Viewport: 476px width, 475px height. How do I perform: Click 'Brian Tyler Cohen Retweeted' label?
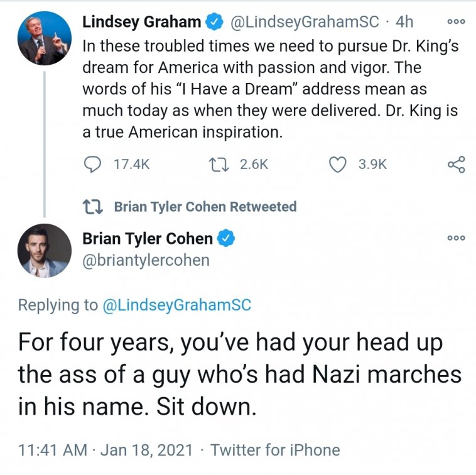[205, 206]
